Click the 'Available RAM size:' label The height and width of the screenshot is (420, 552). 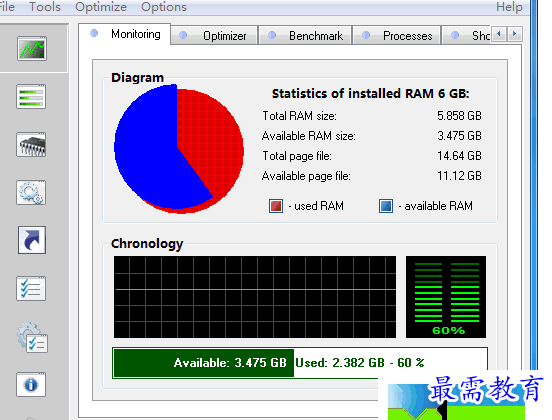pyautogui.click(x=308, y=136)
